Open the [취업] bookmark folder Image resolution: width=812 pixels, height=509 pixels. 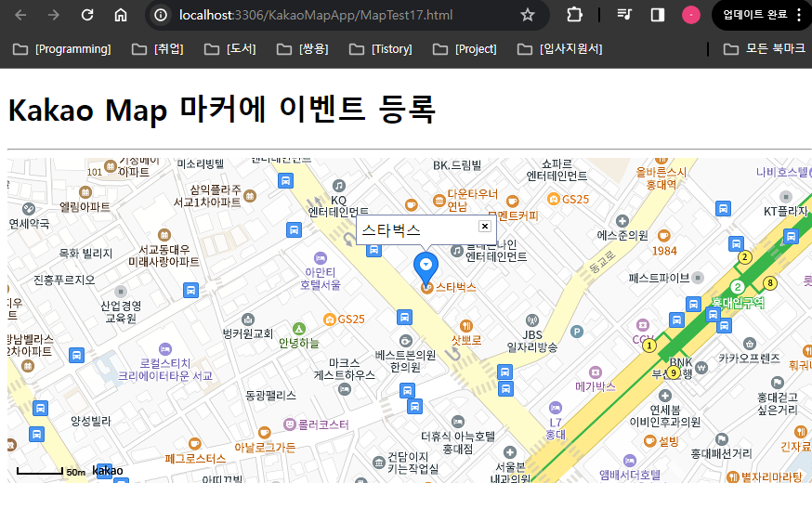tap(157, 49)
